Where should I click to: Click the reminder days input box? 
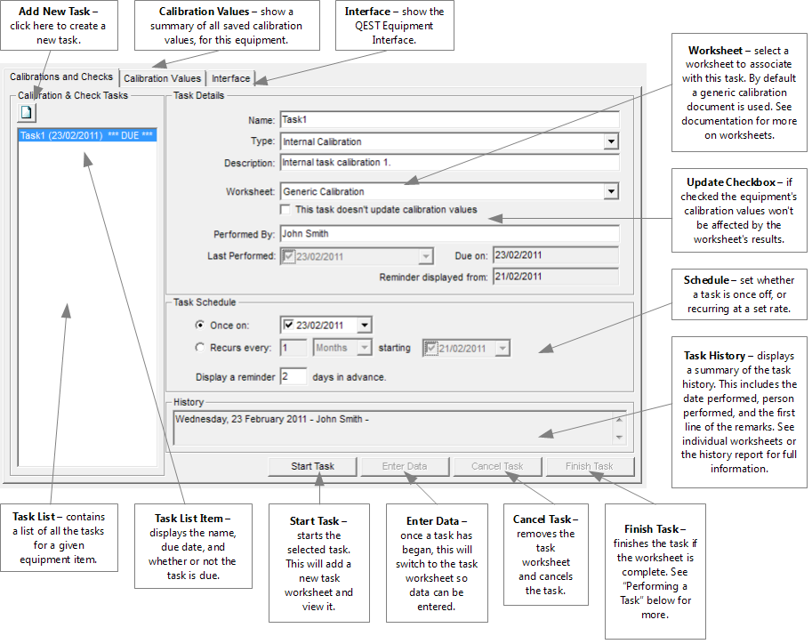point(293,376)
